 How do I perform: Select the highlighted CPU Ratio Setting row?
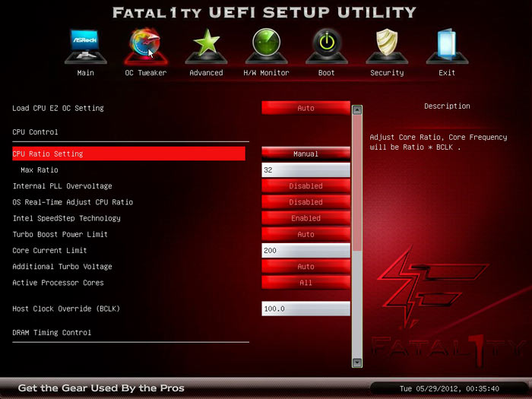(128, 154)
